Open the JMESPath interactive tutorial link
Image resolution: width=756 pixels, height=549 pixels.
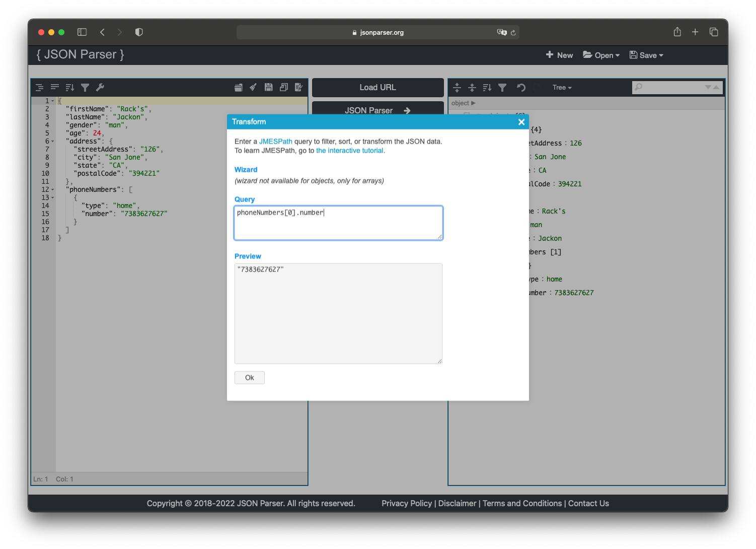350,150
